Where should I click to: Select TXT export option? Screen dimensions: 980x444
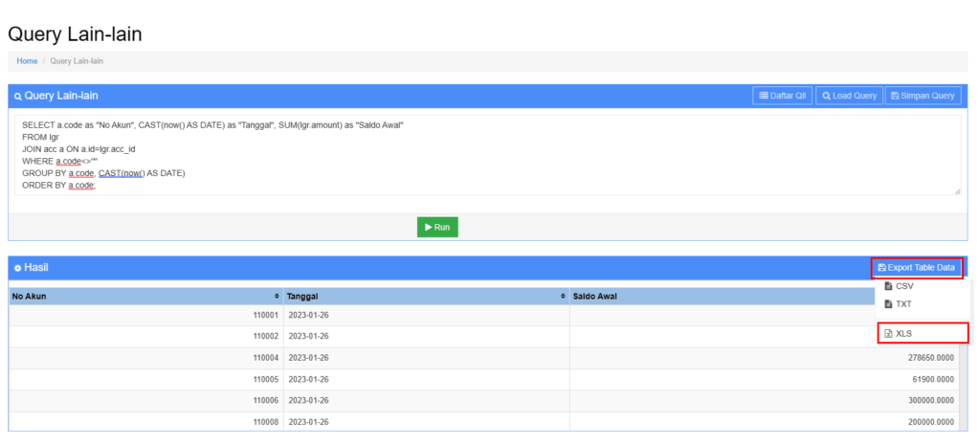pyautogui.click(x=902, y=304)
